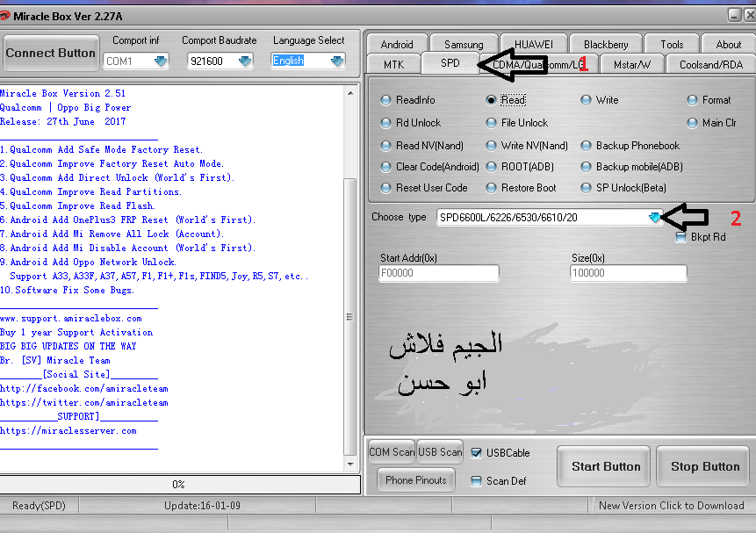The height and width of the screenshot is (533, 756).
Task: Click the Ready(SPD) status bar entry
Action: tap(39, 506)
